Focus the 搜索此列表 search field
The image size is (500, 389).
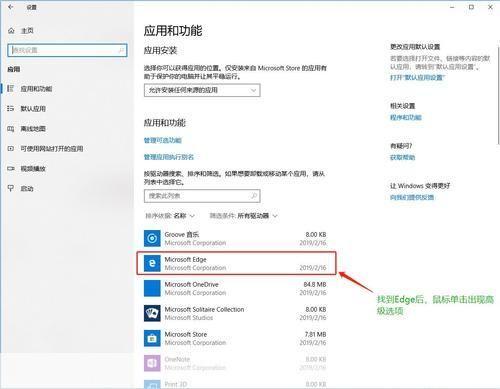[x=202, y=196]
